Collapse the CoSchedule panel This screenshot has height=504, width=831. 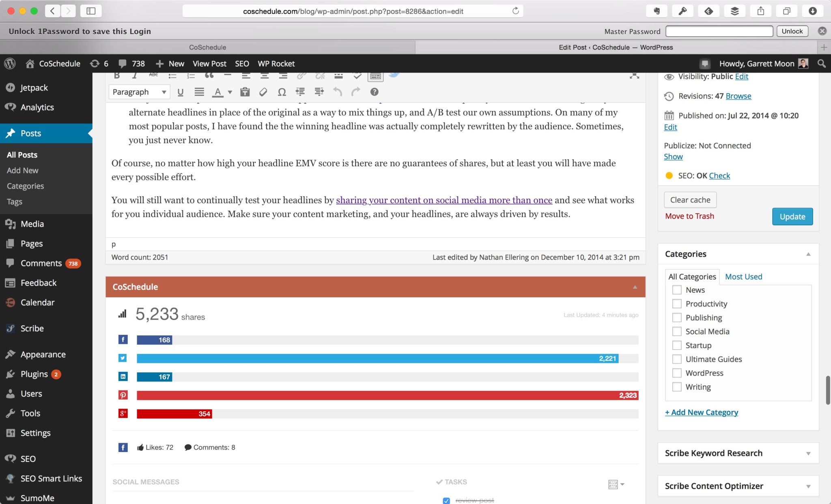point(635,287)
